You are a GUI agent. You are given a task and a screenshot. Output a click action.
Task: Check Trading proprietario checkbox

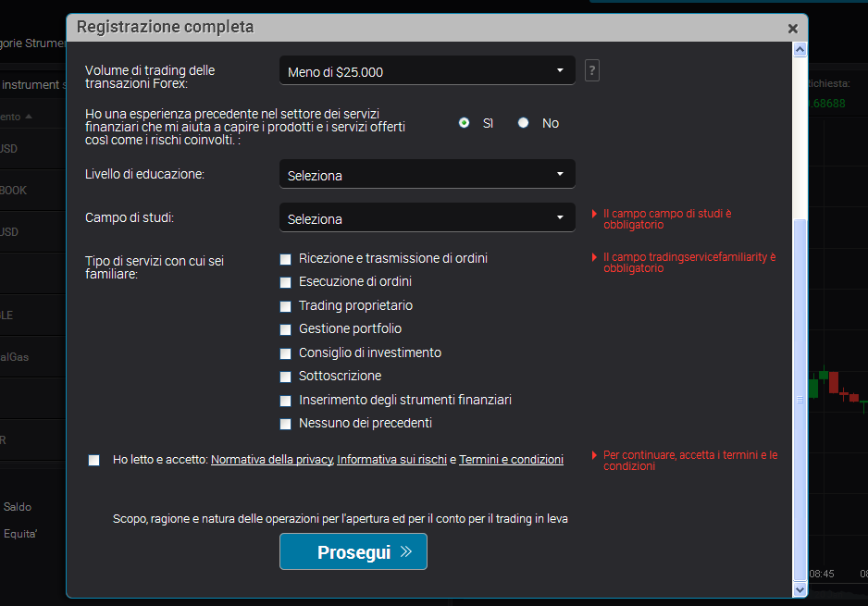pyautogui.click(x=286, y=306)
